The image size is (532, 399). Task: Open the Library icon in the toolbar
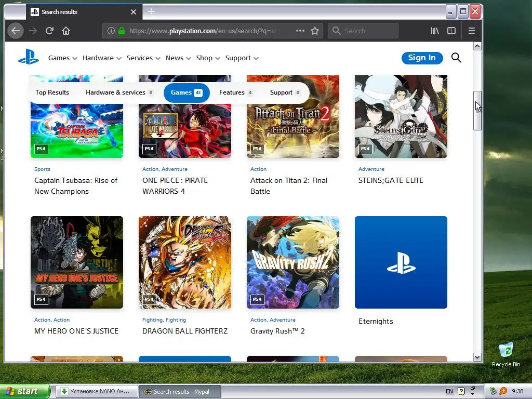point(435,31)
